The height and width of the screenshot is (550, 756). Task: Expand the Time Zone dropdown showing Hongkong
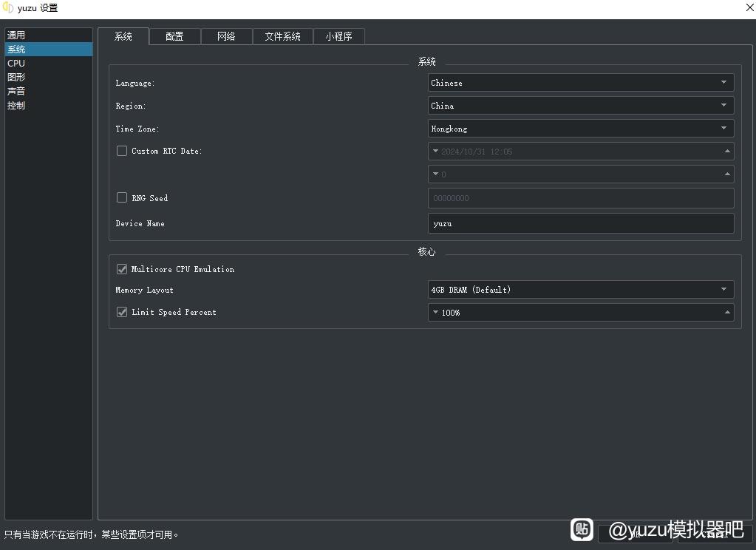(x=581, y=129)
